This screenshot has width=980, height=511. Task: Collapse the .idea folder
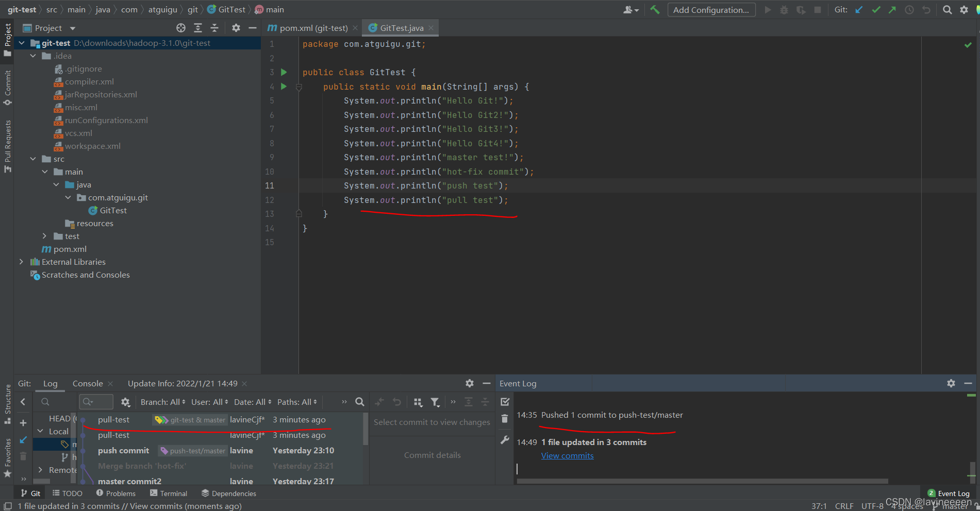[34, 56]
